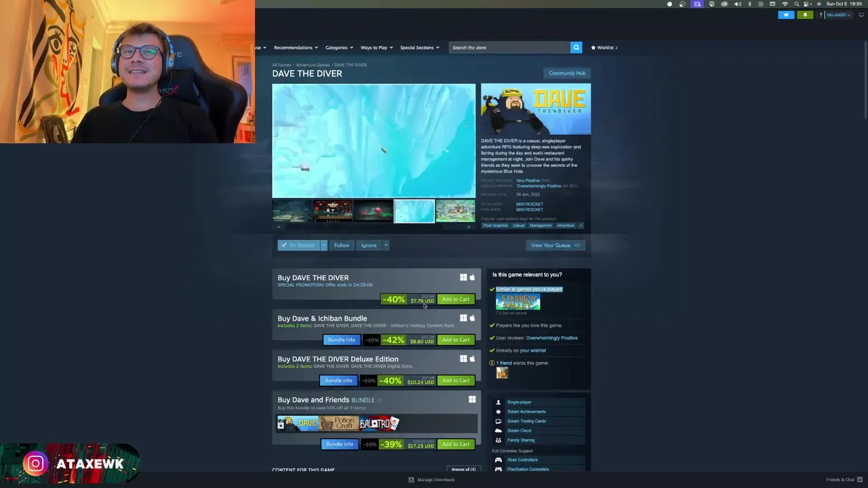Click the help question mark icon

coord(821,15)
